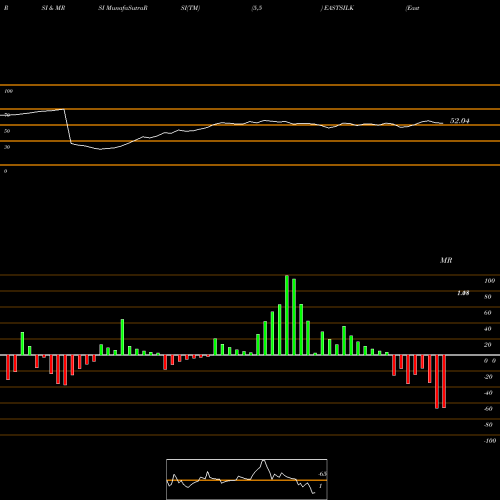This screenshot has height=500, width=500.
Task: Click the tallest green MR histogram bar
Action: 287,315
